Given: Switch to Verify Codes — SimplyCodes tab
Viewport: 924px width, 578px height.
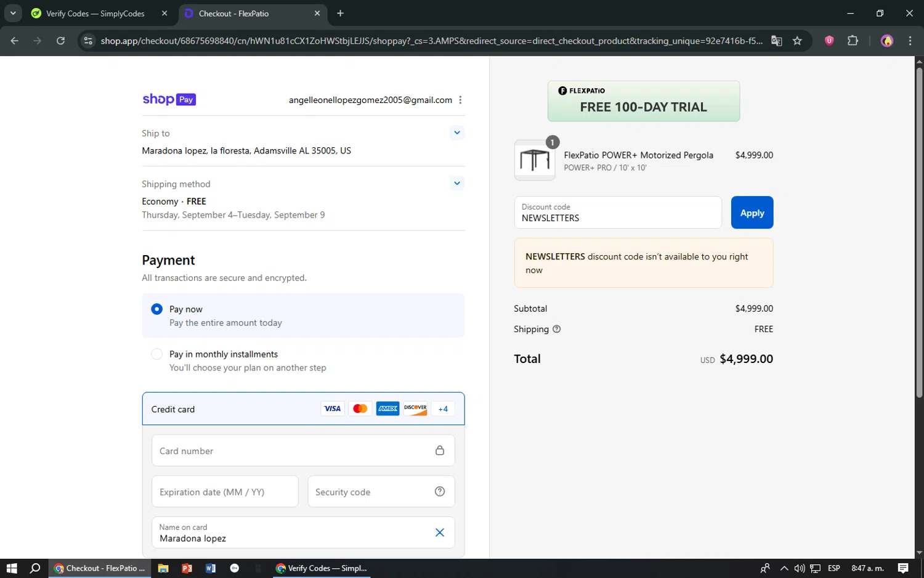Looking at the screenshot, I should [x=95, y=14].
